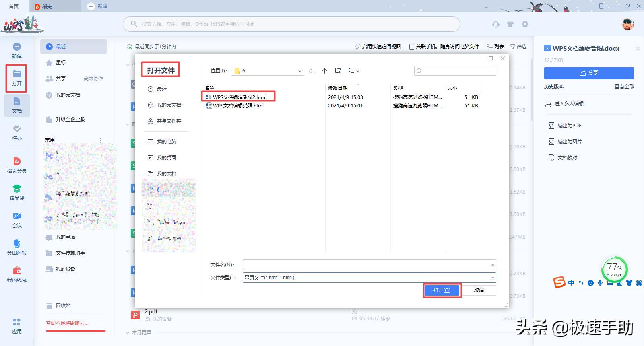This screenshot has width=644, height=346.
Task: Select 我的电脑 in dialog sidebar
Action: pos(162,142)
